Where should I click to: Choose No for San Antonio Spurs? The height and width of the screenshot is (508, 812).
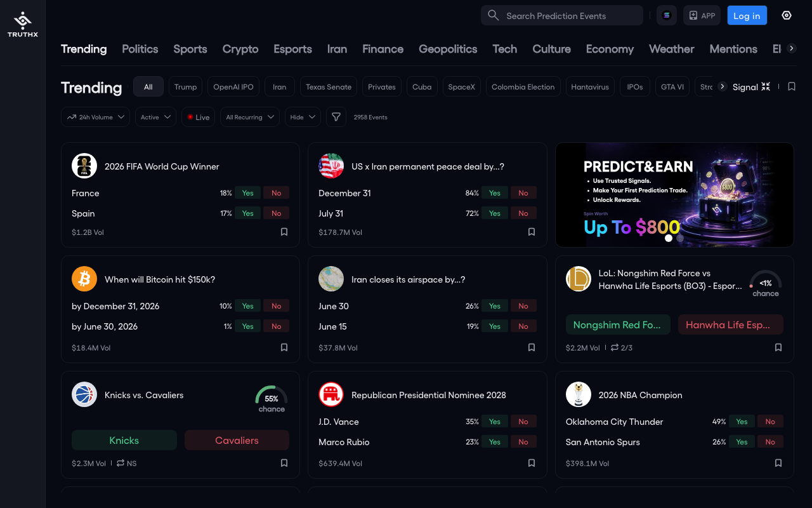(770, 442)
